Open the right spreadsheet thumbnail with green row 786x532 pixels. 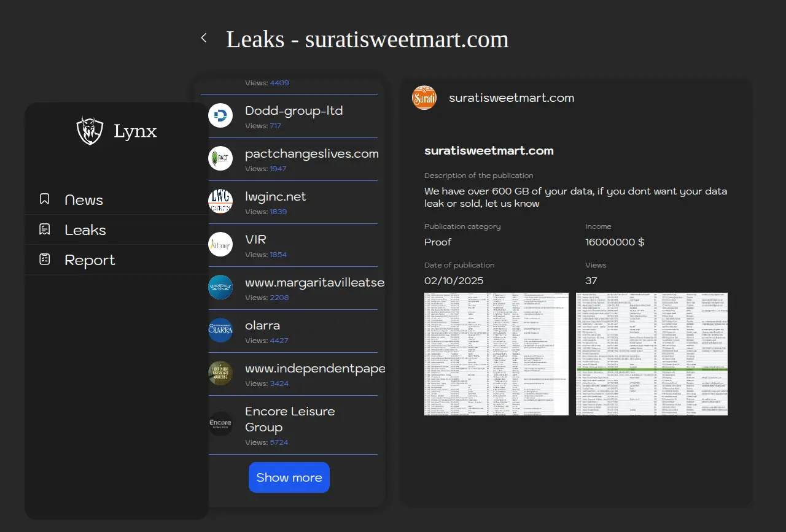point(652,354)
